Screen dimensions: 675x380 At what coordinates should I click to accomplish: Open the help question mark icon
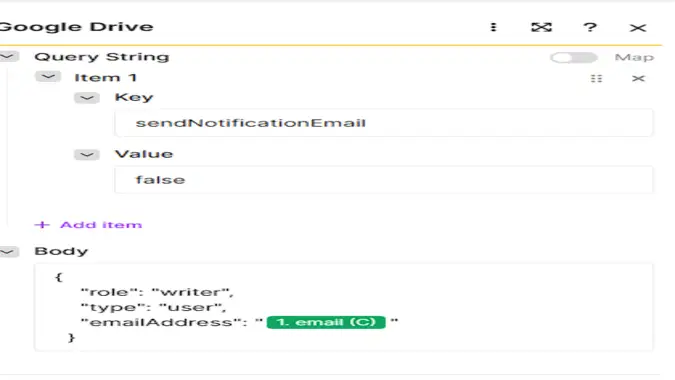[590, 28]
